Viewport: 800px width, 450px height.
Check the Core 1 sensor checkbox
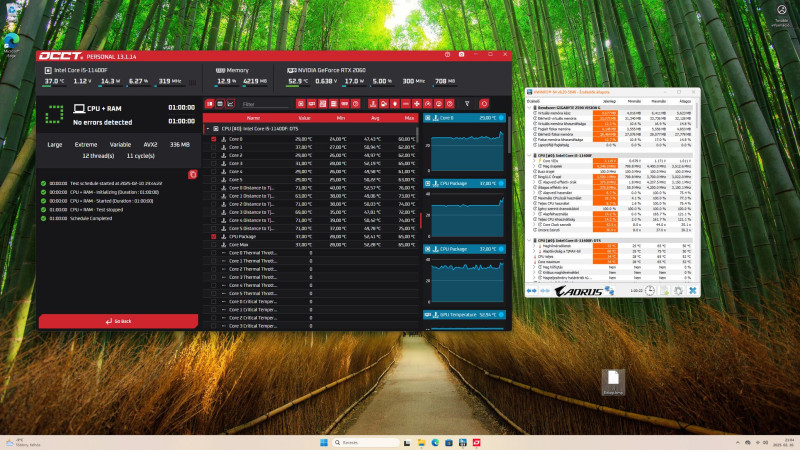tap(213, 147)
